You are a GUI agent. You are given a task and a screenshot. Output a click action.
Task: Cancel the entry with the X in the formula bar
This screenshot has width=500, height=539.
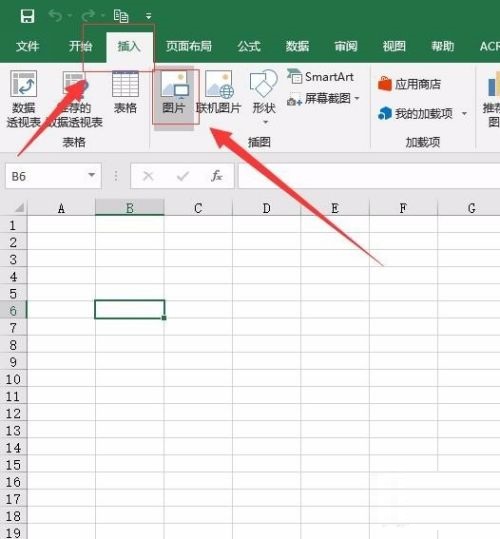click(148, 176)
